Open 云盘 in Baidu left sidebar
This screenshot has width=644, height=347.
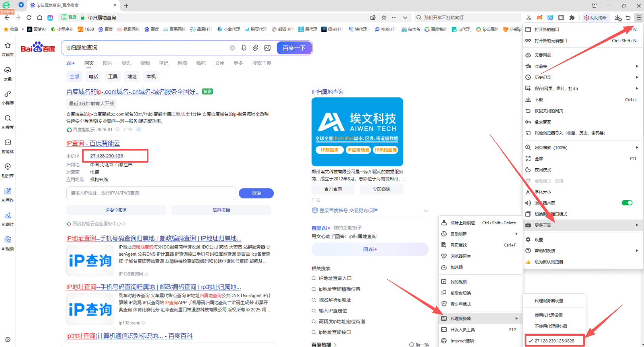pyautogui.click(x=8, y=74)
